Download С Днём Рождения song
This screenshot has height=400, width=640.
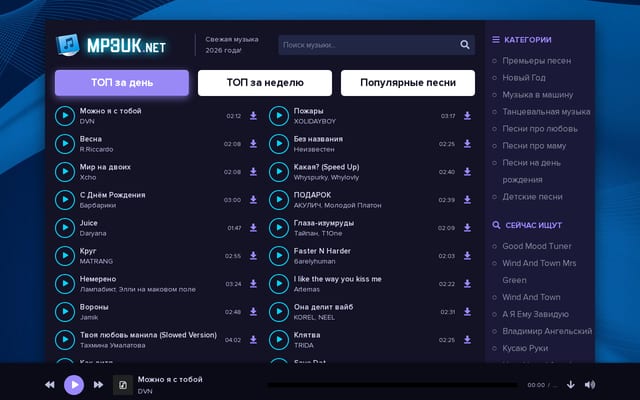click(253, 200)
